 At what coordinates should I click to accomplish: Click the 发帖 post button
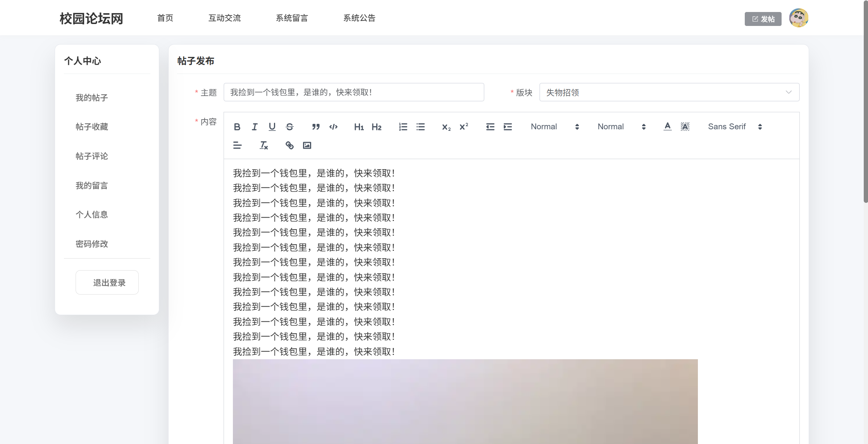(x=763, y=19)
